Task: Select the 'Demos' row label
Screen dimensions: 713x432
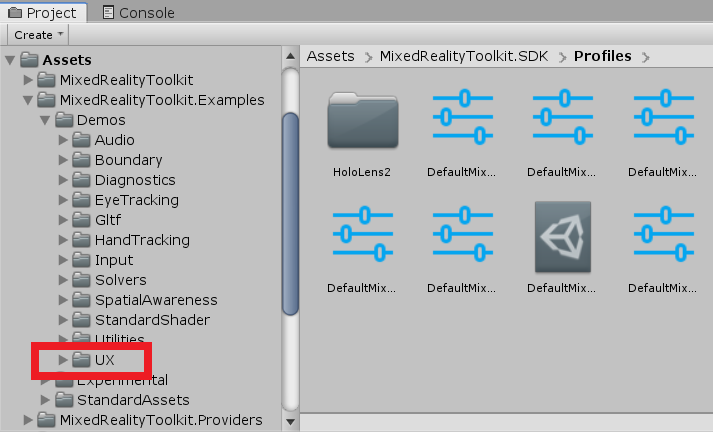Action: [101, 120]
